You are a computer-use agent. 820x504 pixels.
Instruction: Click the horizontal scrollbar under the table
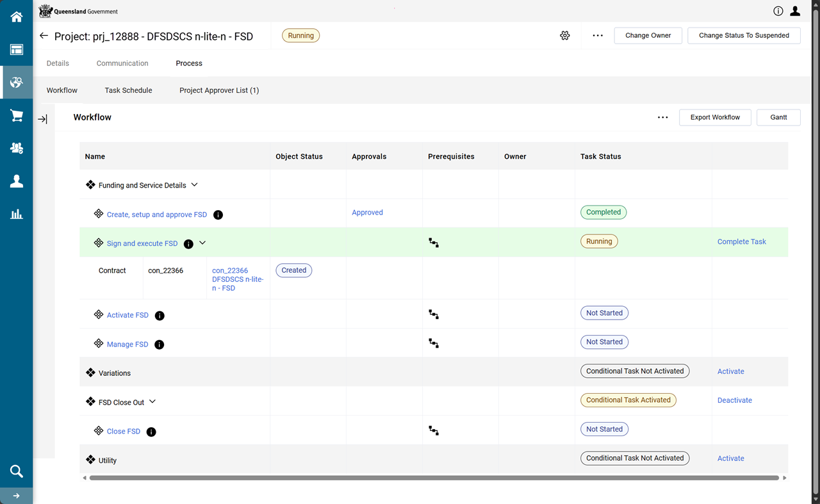pyautogui.click(x=434, y=478)
